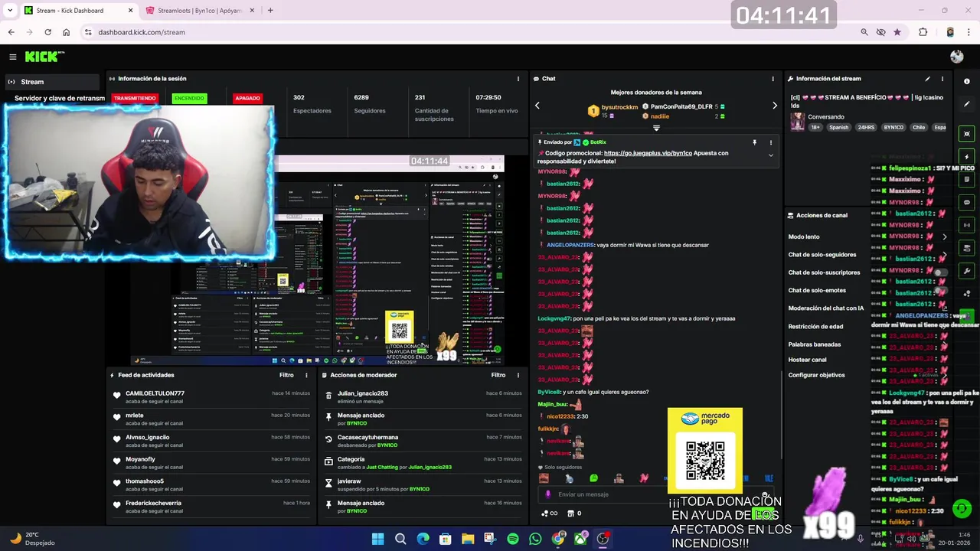This screenshot has height=551, width=980.
Task: Open Chat panel options menu
Action: click(773, 79)
